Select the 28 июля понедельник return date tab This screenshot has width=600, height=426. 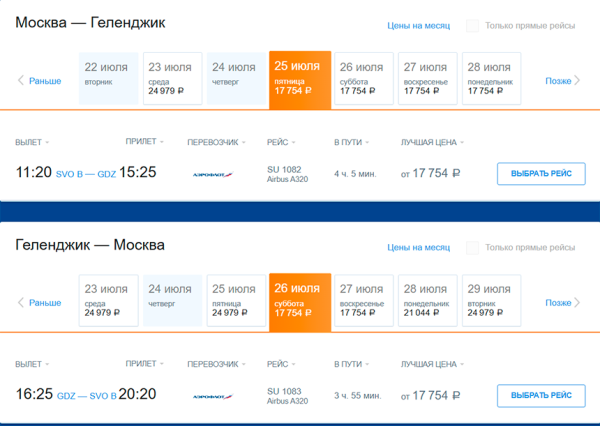tap(427, 300)
